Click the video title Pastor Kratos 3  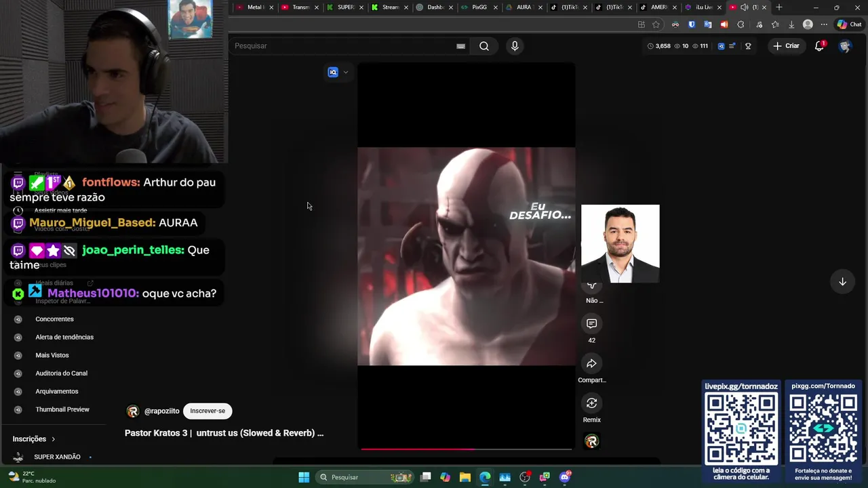(224, 433)
